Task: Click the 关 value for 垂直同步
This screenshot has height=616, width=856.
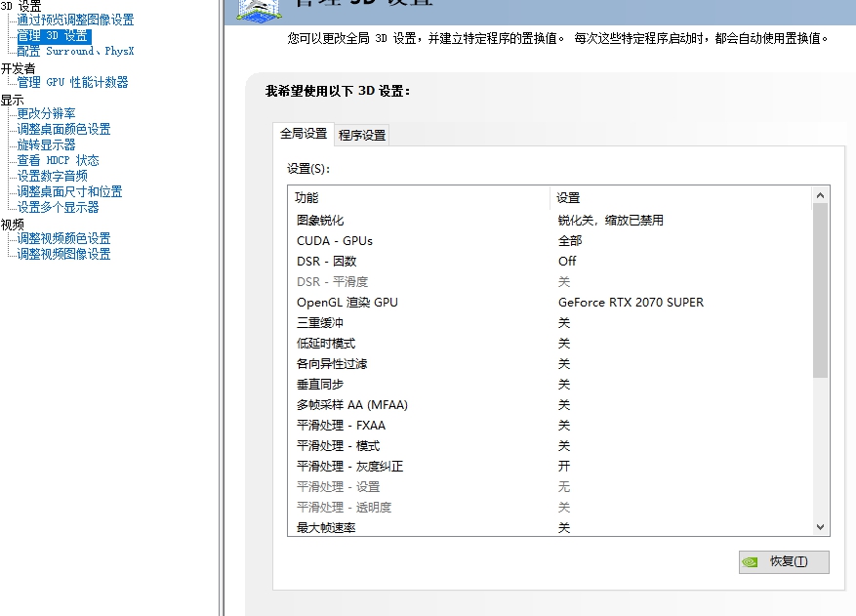Action: (564, 385)
